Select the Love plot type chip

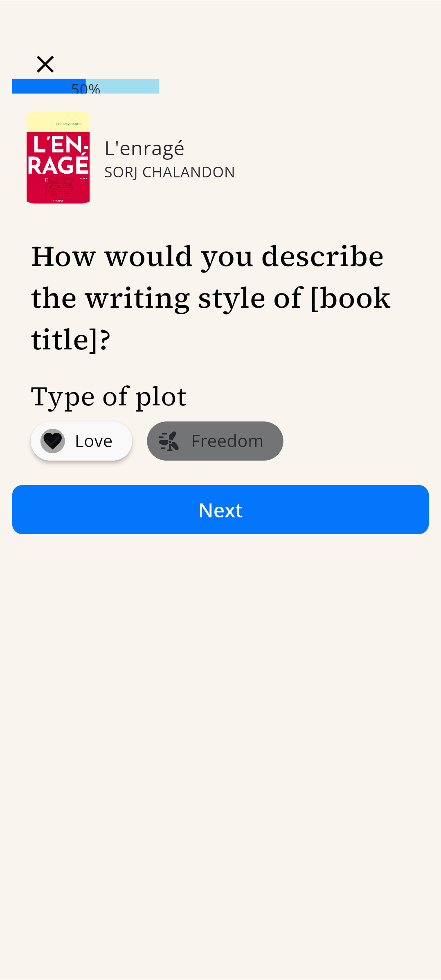point(81,441)
